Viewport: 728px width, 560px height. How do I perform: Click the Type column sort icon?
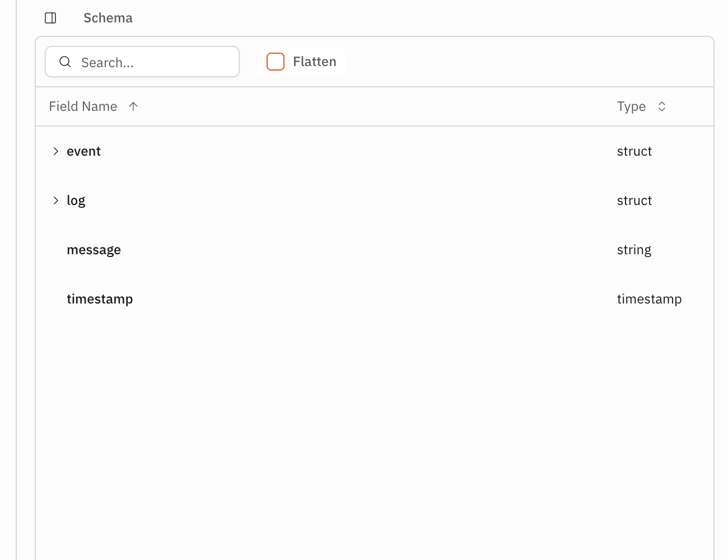(x=661, y=106)
